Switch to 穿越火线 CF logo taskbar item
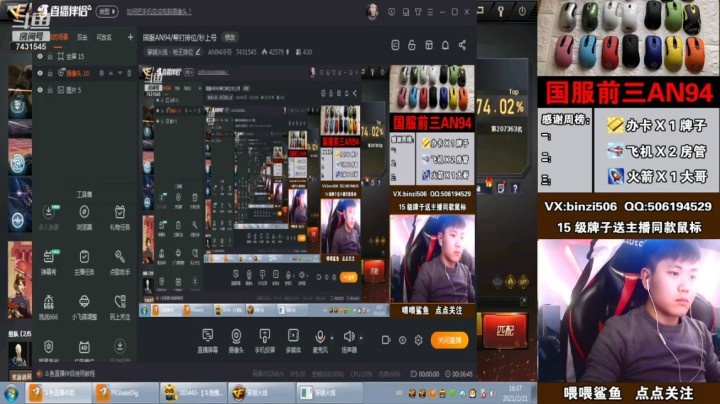This screenshot has width=720, height=404. [262, 393]
